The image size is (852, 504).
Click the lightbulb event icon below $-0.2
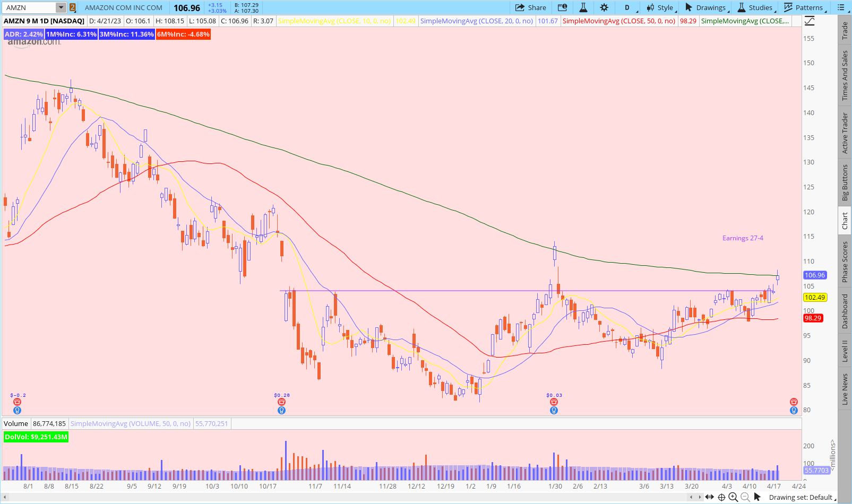pos(17,410)
